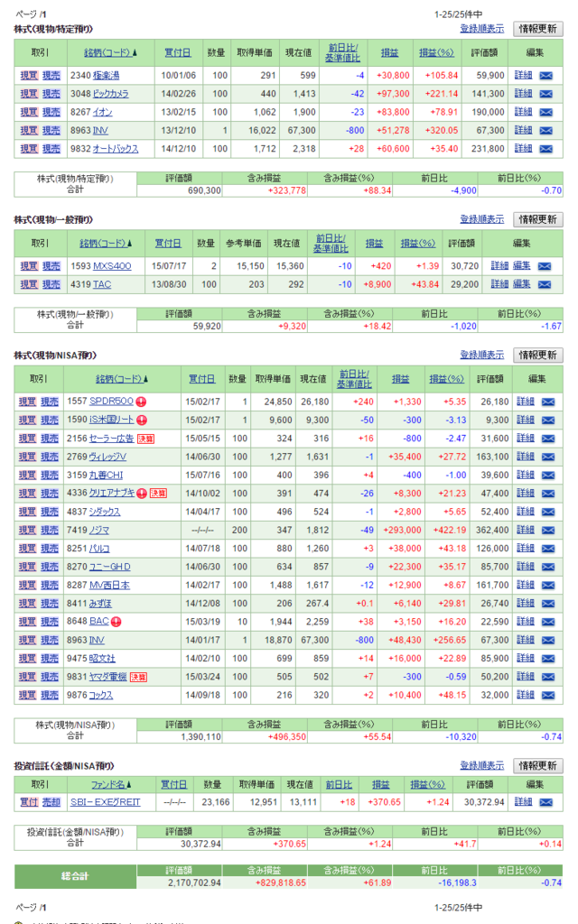Click 現売 in the 8267 イオン row

[51, 112]
